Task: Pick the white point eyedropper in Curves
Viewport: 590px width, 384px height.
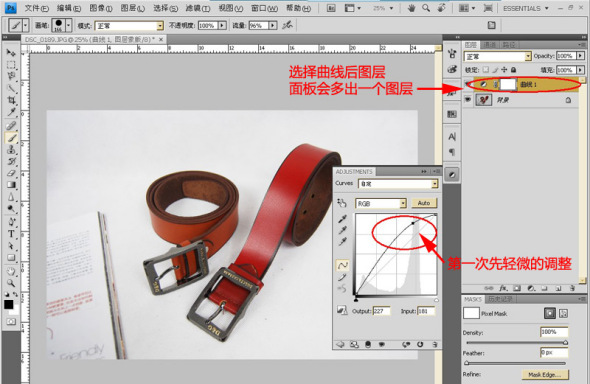Action: [342, 241]
